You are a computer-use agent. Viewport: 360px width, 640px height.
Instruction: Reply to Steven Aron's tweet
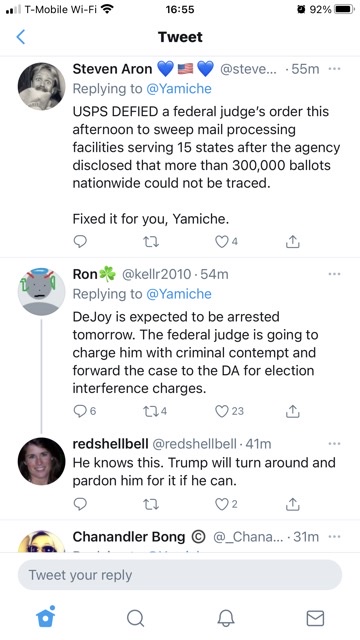pyautogui.click(x=80, y=242)
